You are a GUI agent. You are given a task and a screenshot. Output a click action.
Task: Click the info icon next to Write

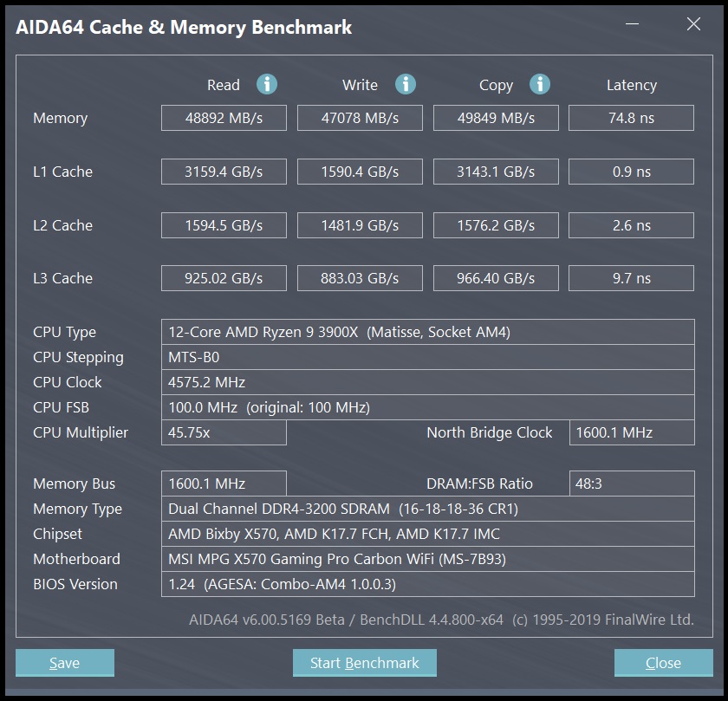(405, 84)
